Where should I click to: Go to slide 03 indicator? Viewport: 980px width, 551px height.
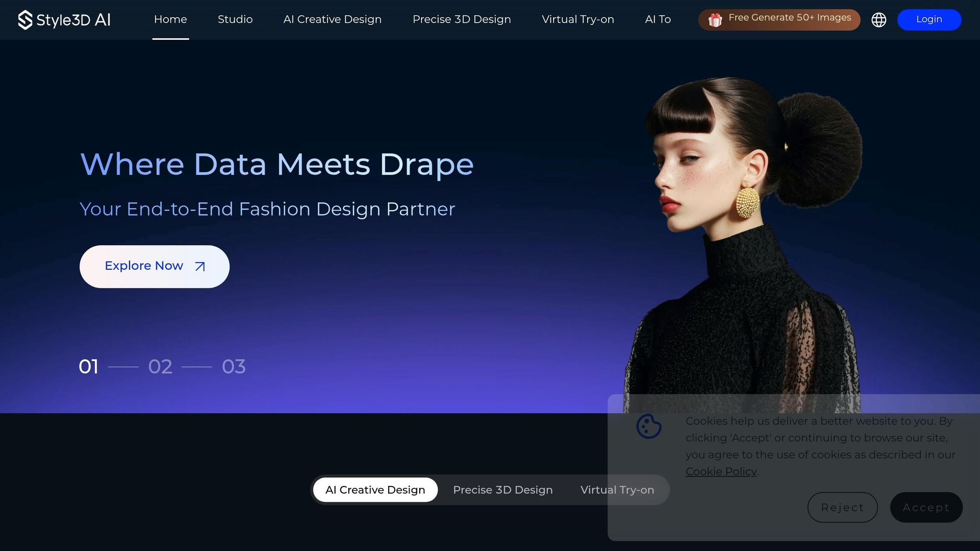(x=234, y=367)
